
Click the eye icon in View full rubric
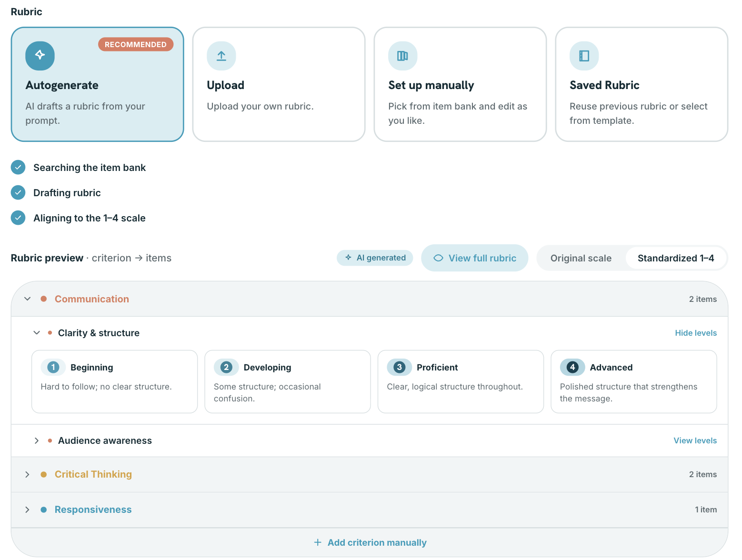(438, 258)
